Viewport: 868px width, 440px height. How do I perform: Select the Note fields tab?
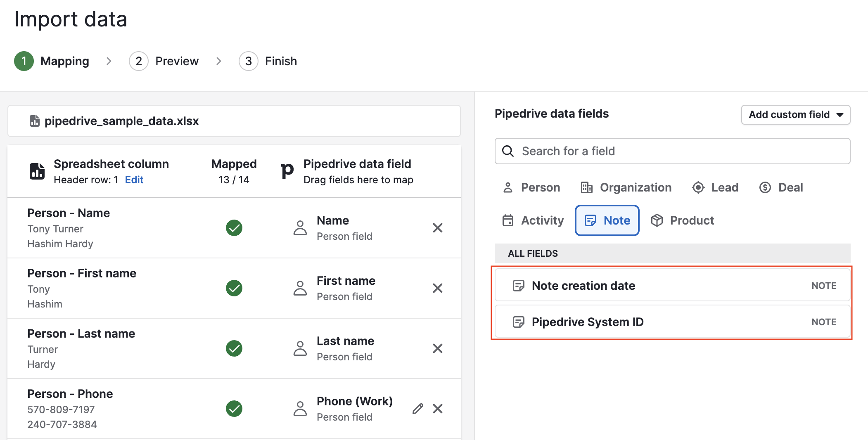pos(607,220)
